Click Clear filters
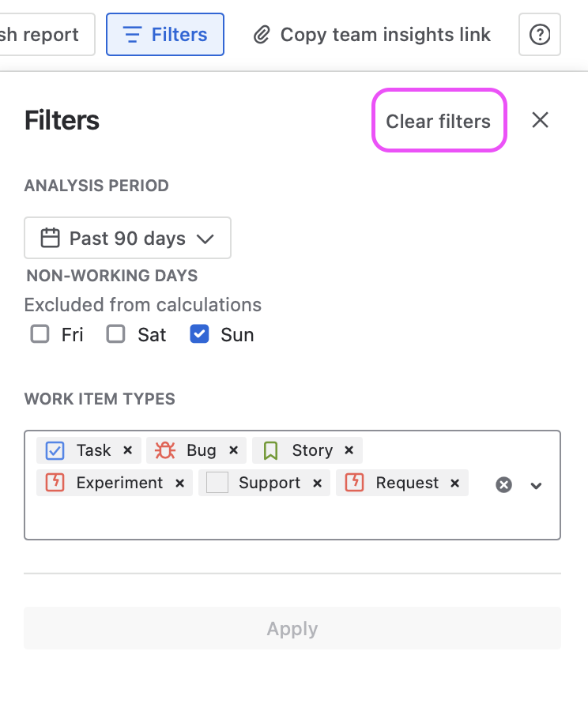Viewport: 588px width, 715px height. (439, 122)
